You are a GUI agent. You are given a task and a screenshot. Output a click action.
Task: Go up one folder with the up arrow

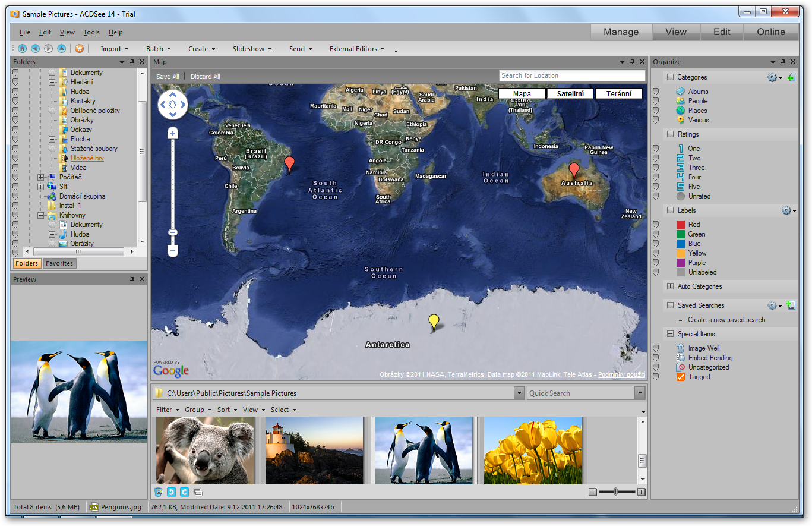pos(61,49)
